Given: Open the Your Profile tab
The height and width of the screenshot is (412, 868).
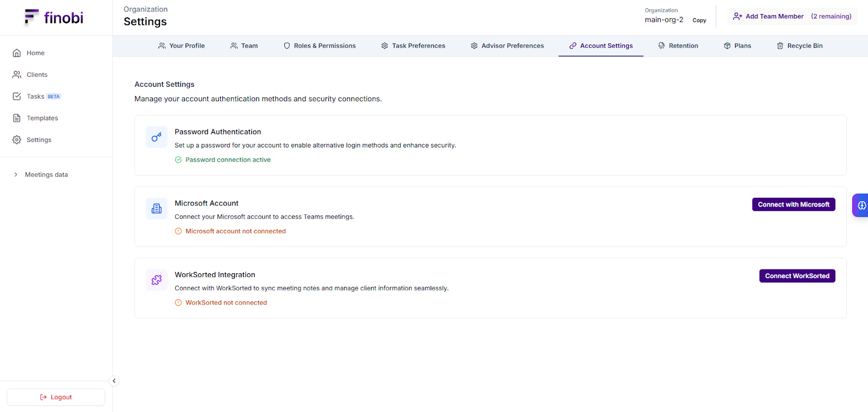Looking at the screenshot, I should tap(181, 46).
